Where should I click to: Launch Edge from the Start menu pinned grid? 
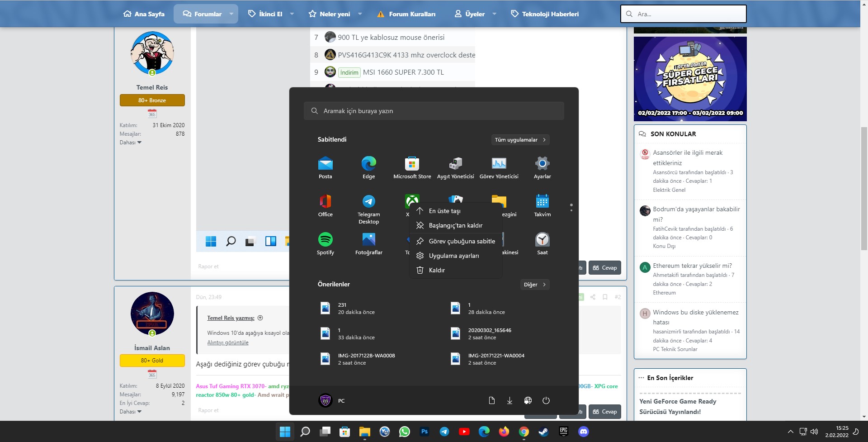pos(369,167)
